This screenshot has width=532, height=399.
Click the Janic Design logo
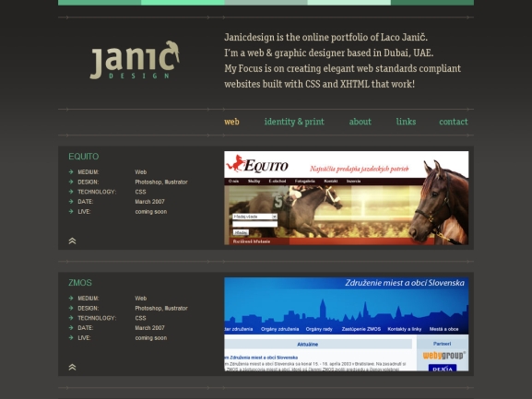(135, 60)
